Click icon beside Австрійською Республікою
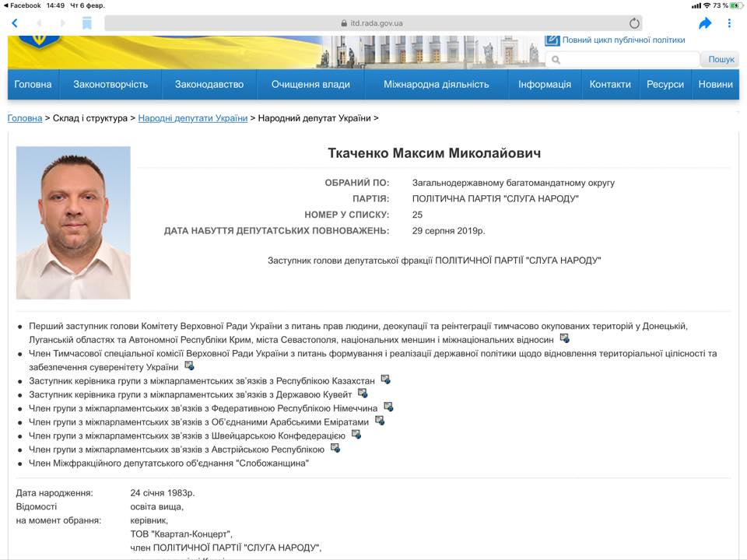This screenshot has width=747, height=560. 335,448
